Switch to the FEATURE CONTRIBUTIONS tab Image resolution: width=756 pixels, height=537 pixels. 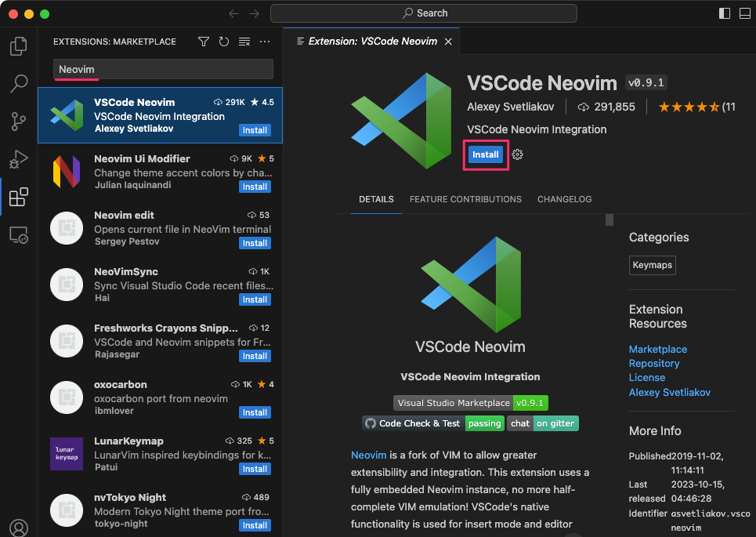pyautogui.click(x=466, y=199)
